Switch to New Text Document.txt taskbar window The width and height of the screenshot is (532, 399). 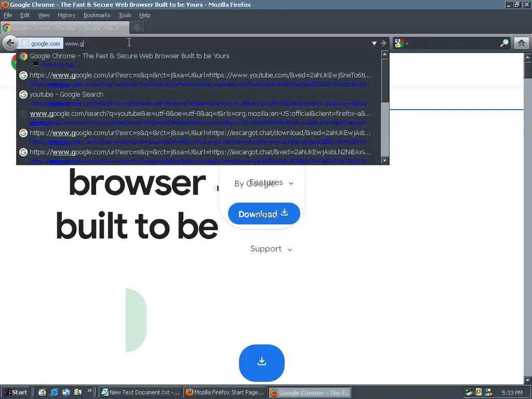pyautogui.click(x=140, y=392)
